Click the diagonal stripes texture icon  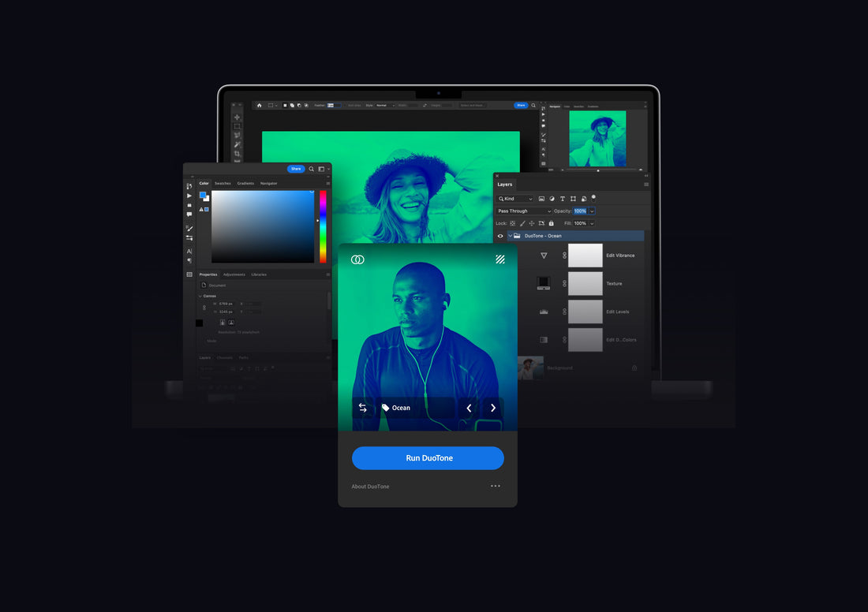pyautogui.click(x=500, y=259)
